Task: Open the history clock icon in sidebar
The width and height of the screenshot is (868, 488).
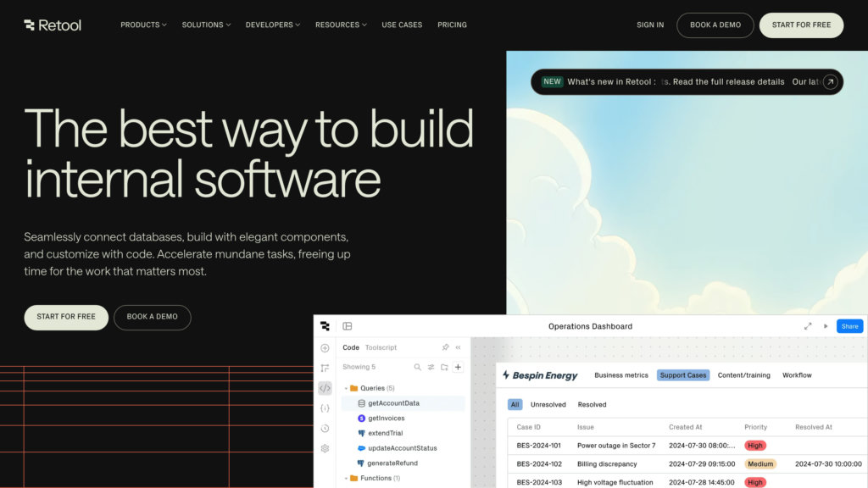Action: (325, 429)
